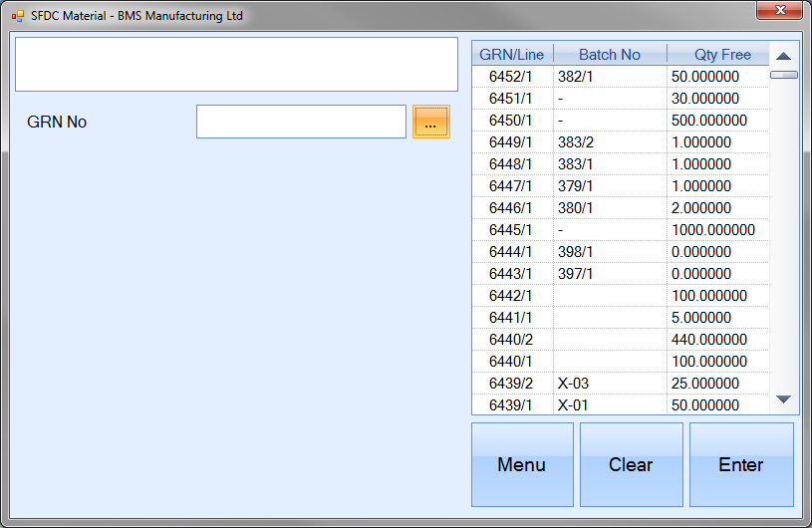Viewport: 812px width, 528px height.
Task: Sort by the GRN/Line column header
Action: click(511, 55)
